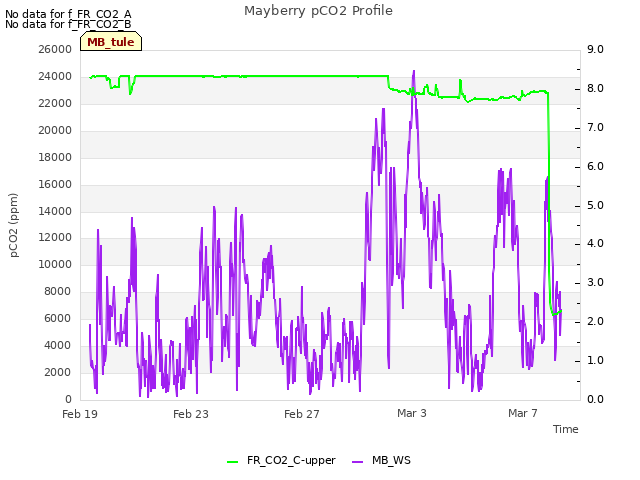Click the 14000 y-axis tick label
This screenshot has width=640, height=480.
tap(55, 211)
